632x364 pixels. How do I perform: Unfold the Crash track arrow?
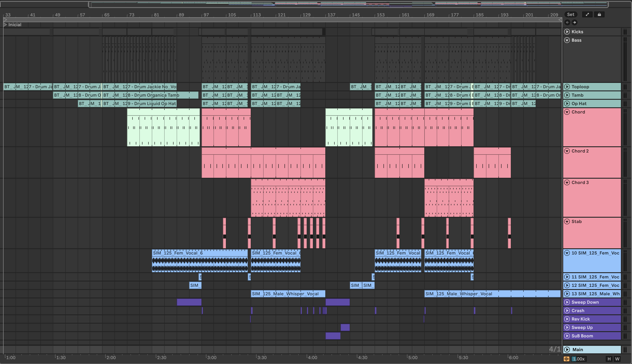point(567,311)
